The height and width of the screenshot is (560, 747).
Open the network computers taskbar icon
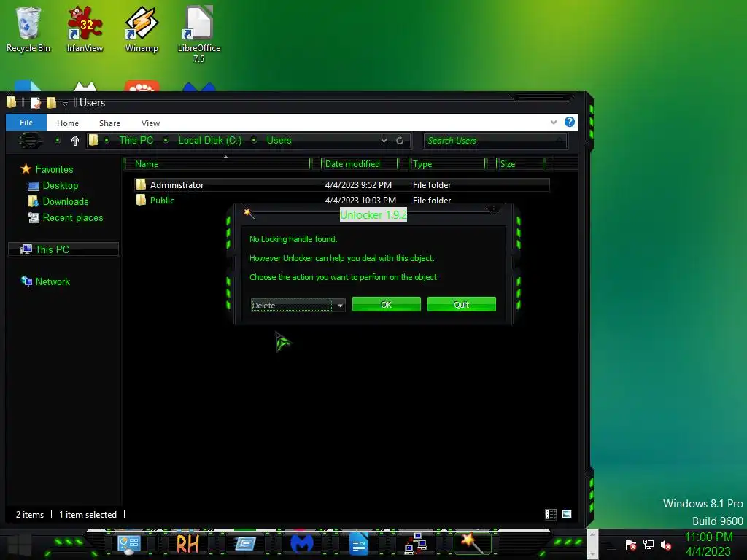tap(415, 544)
